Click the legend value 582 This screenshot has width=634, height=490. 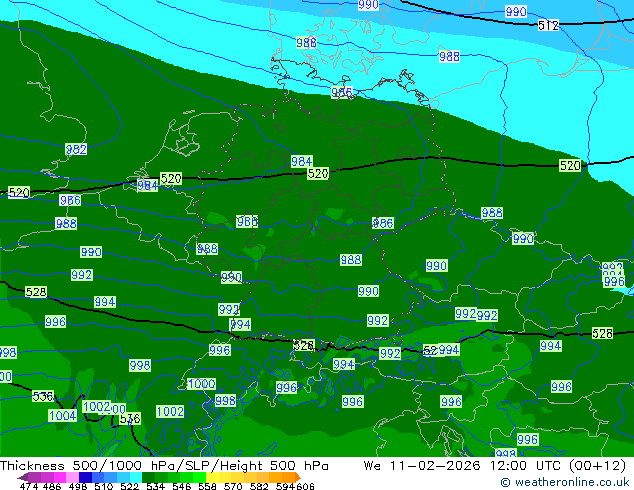click(259, 486)
